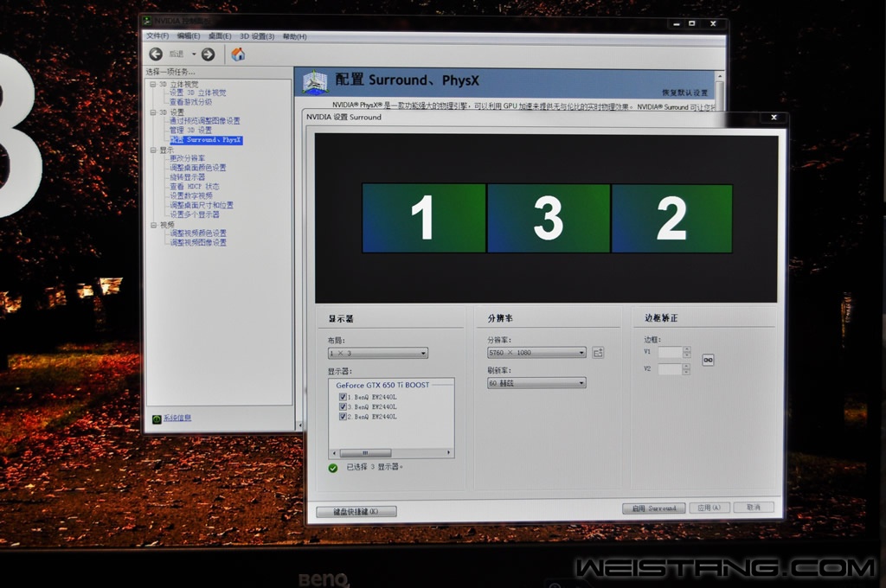Click the Forward arrow toolbar icon
The image size is (886, 588).
(208, 54)
